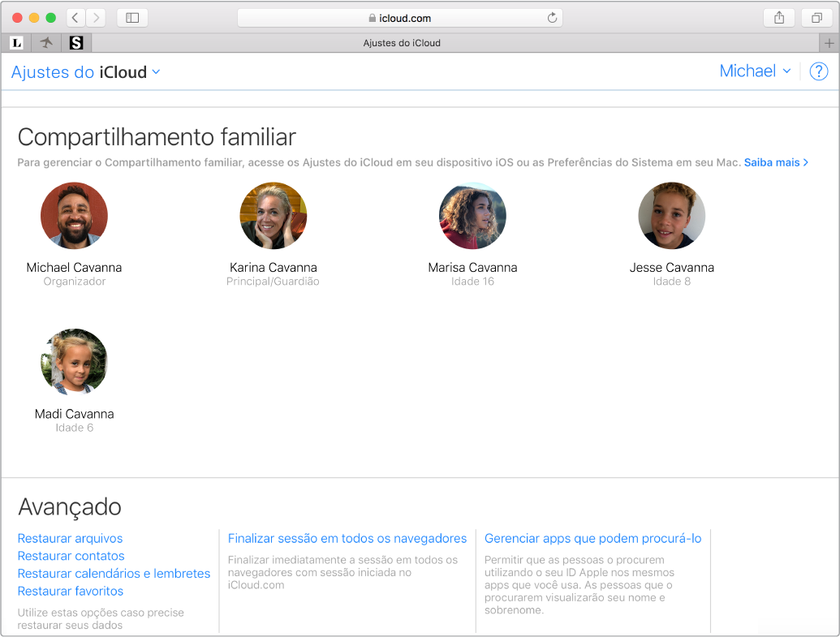Open the Share menu in Safari

click(778, 17)
